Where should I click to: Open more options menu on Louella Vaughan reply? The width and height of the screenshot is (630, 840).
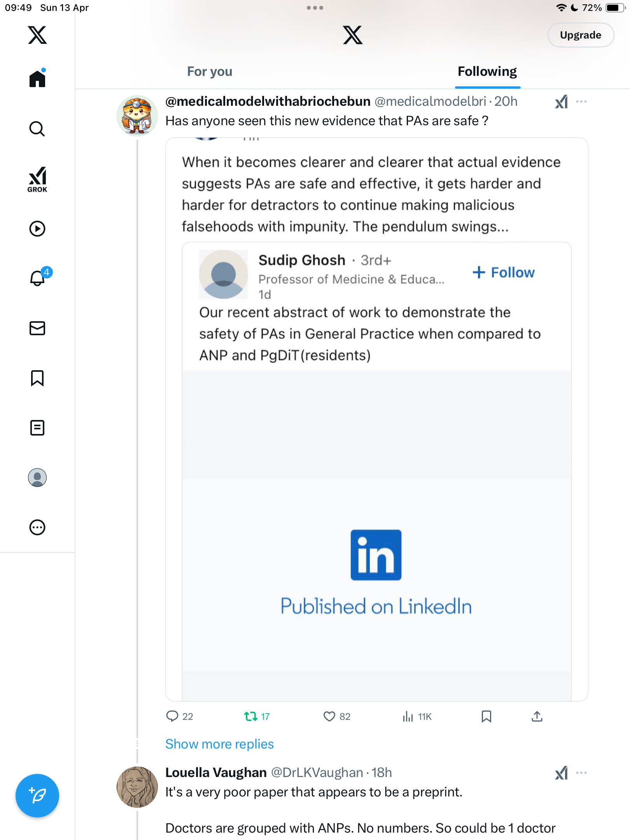(581, 773)
